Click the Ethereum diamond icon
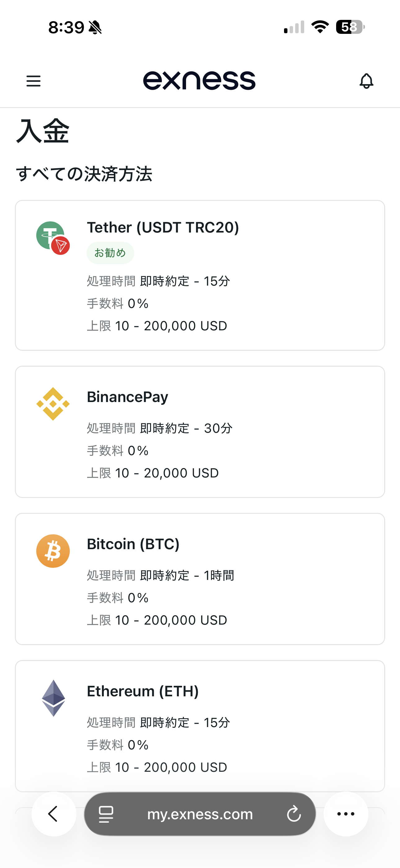 [x=53, y=698]
